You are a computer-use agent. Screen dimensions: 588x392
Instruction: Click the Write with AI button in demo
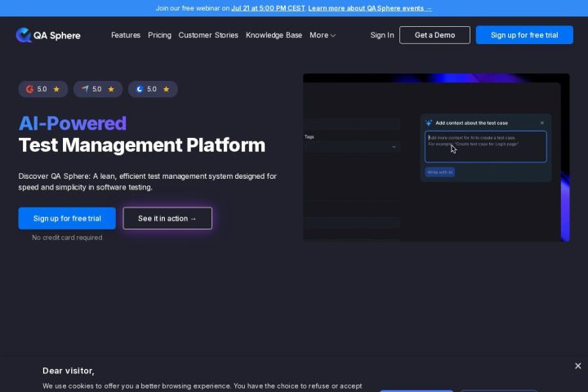click(440, 172)
